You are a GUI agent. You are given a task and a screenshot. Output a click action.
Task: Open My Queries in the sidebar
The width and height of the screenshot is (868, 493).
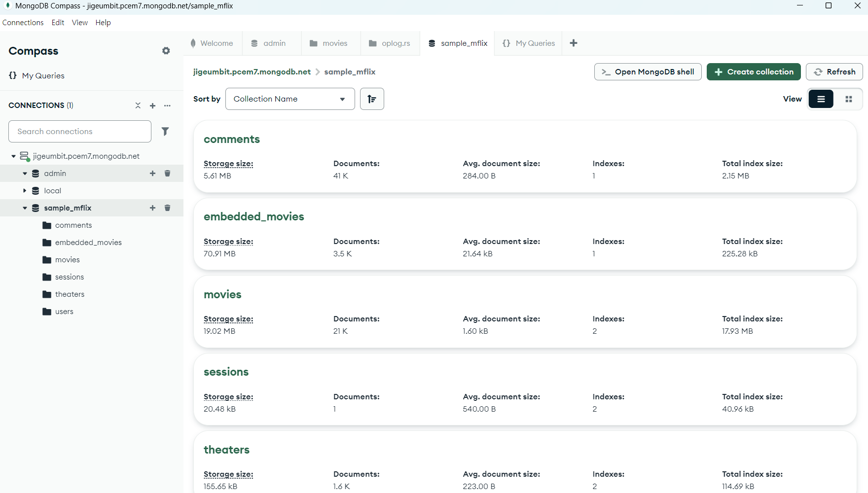(x=43, y=75)
